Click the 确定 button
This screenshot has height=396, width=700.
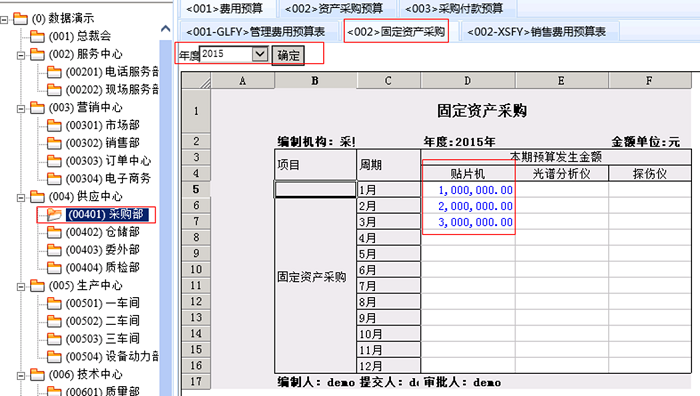pos(288,55)
